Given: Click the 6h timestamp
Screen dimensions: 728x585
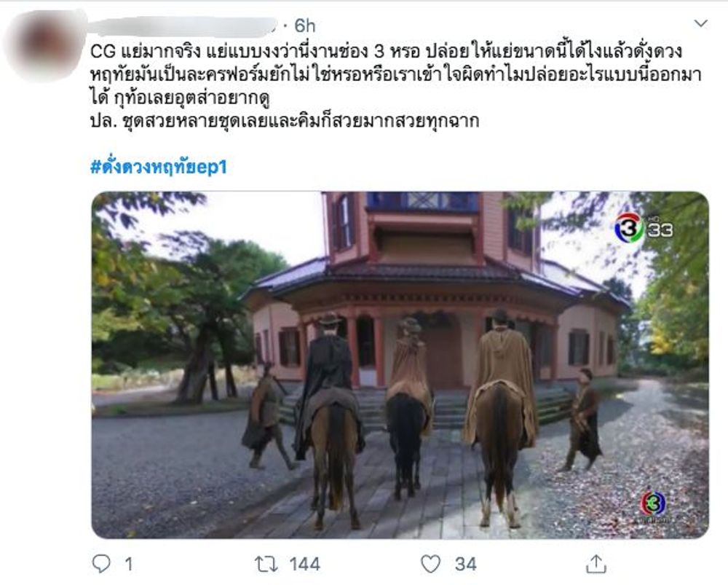Looking at the screenshot, I should tap(305, 26).
